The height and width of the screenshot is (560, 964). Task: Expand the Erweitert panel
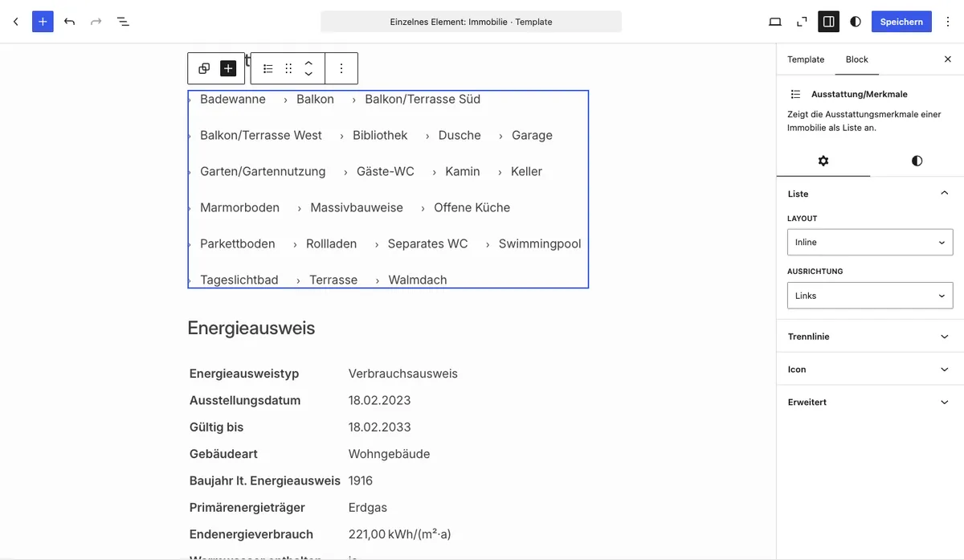870,402
